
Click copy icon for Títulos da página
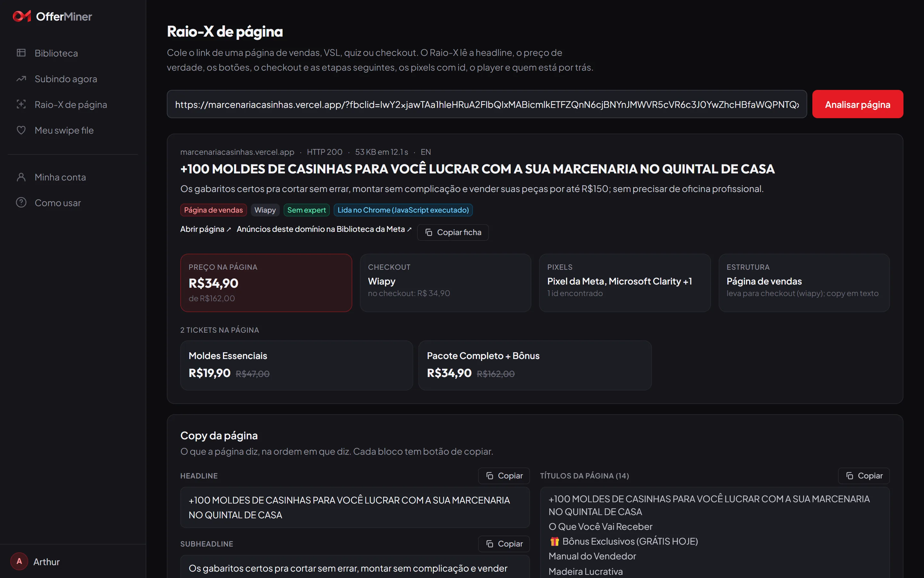click(850, 476)
